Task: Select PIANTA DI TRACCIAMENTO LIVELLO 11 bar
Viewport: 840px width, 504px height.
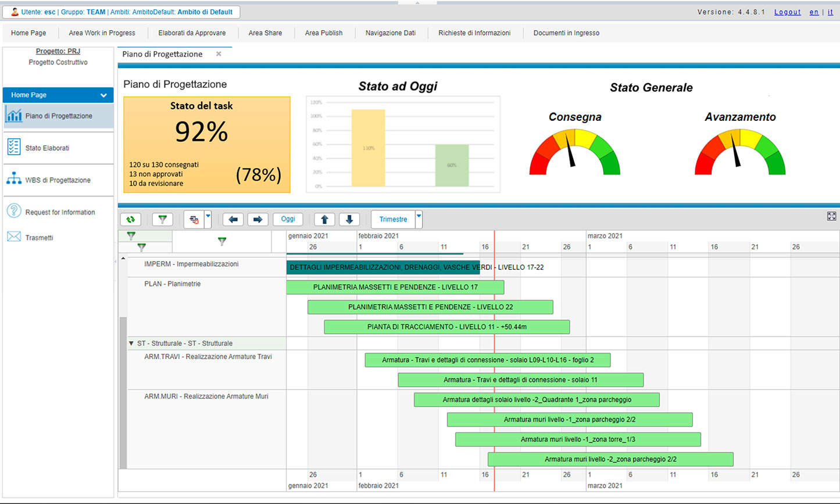Action: pyautogui.click(x=447, y=327)
